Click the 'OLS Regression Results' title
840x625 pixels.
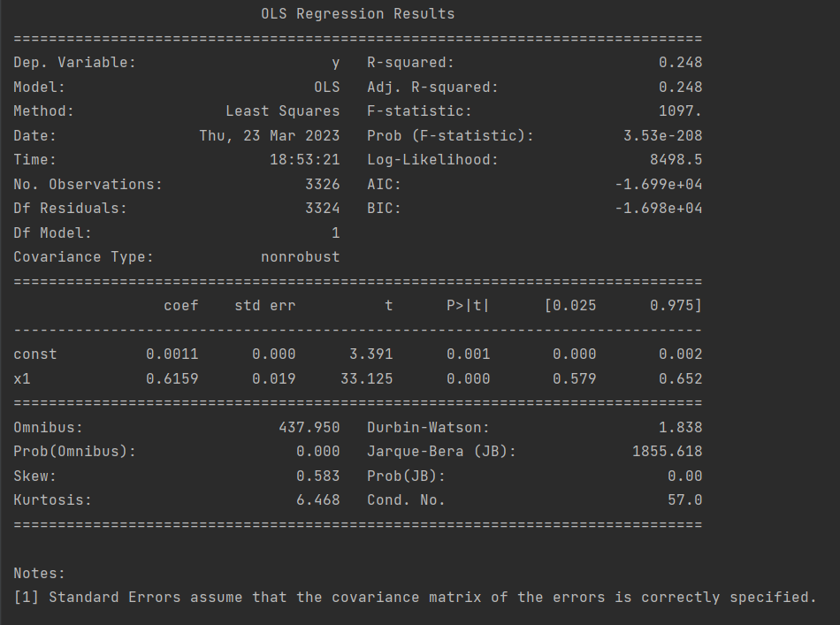pos(357,14)
